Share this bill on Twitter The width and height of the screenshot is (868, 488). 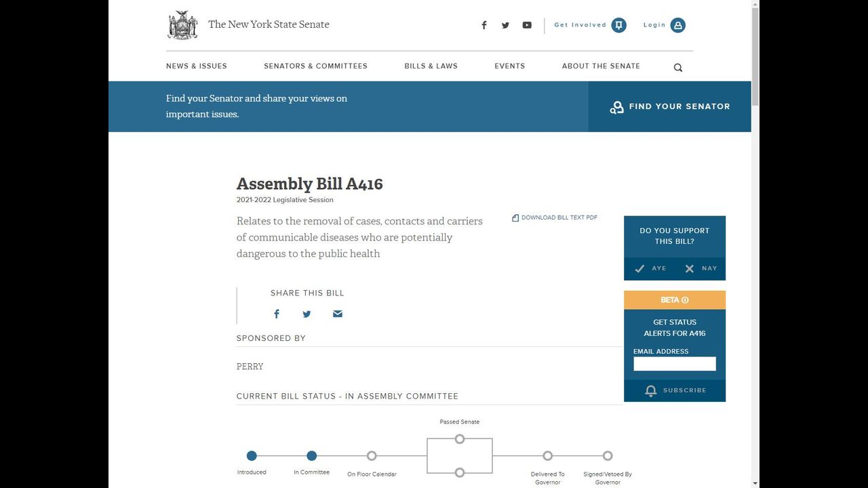pos(307,314)
